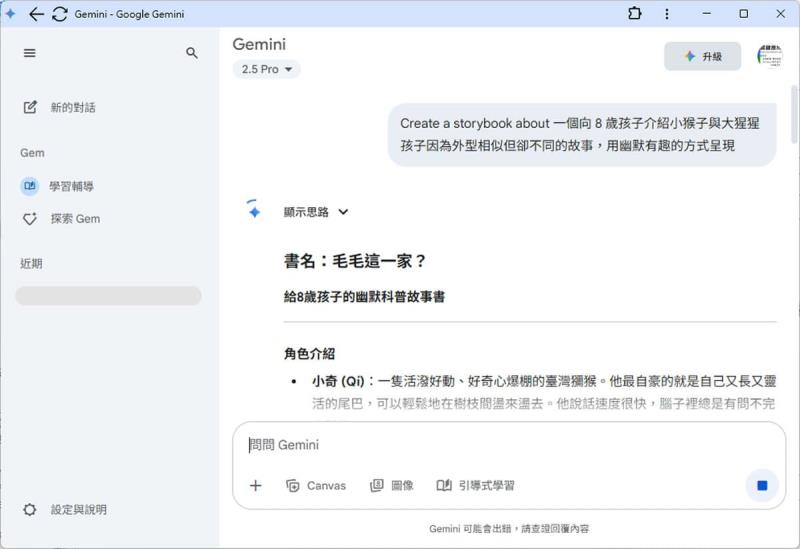The image size is (800, 549).
Task: Reload the page with refresh icon
Action: pos(60,14)
